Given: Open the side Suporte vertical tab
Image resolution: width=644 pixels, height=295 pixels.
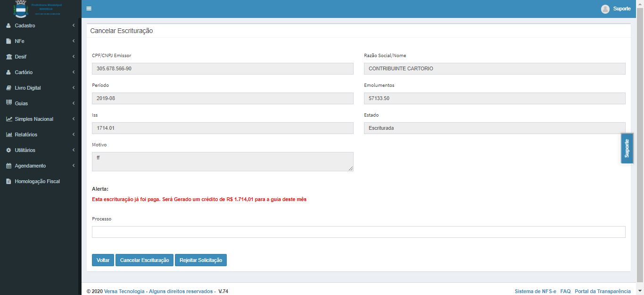Looking at the screenshot, I should [x=627, y=148].
